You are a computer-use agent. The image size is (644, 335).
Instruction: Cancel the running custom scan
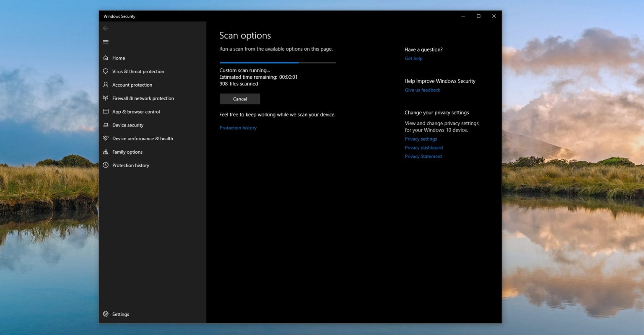click(240, 99)
